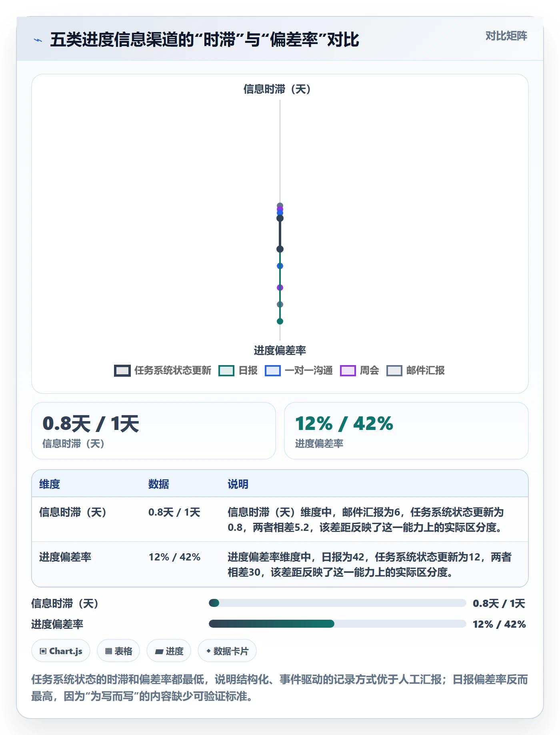
Task: Click the gray data point at chart top
Action: (280, 205)
